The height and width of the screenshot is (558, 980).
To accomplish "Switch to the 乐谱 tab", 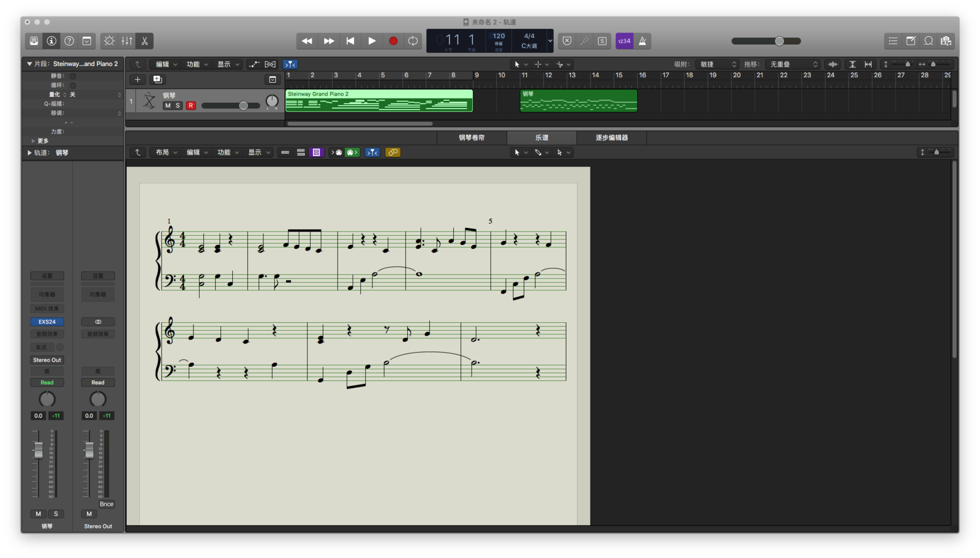I will point(542,138).
